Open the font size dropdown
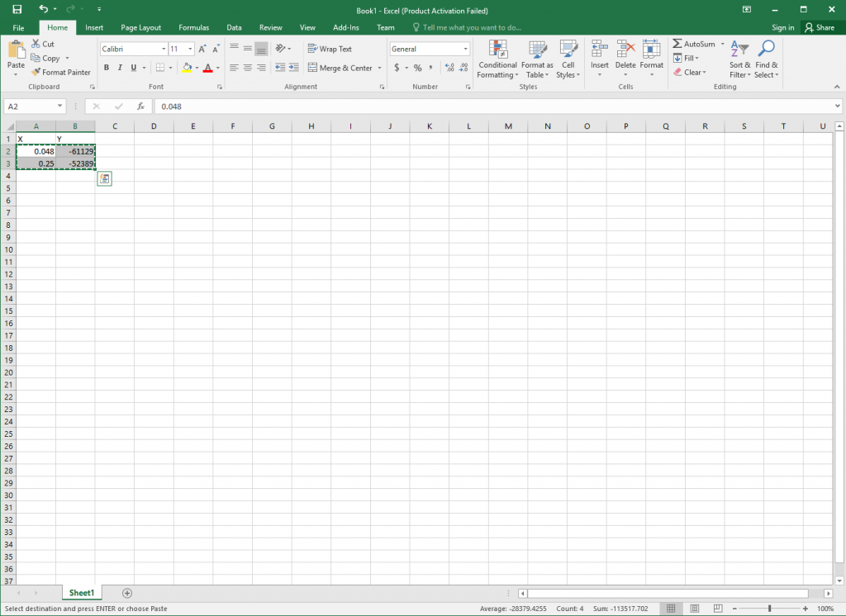 (x=190, y=49)
